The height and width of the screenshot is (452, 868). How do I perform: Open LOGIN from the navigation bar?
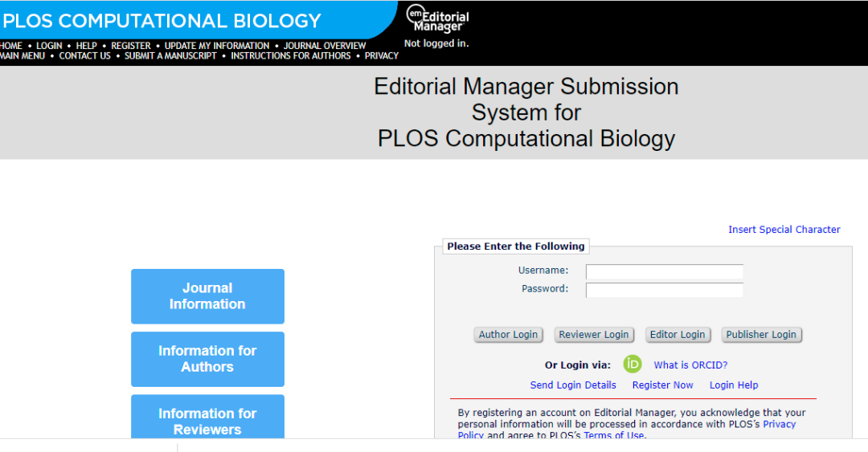pyautogui.click(x=49, y=46)
